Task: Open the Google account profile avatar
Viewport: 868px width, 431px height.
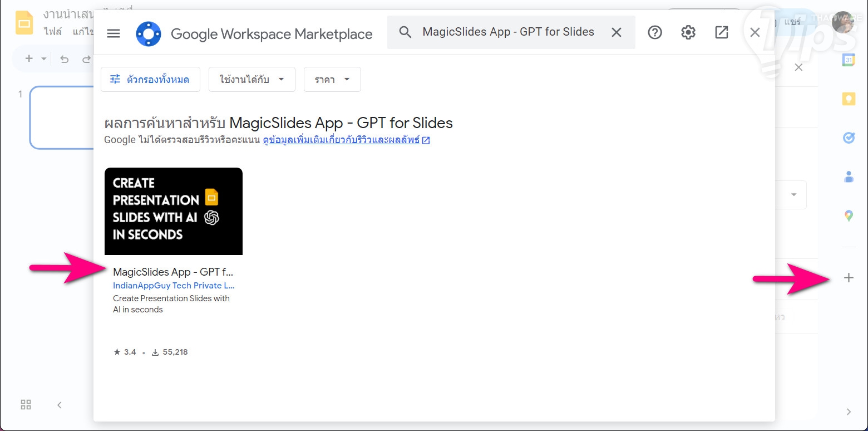Action: [x=844, y=22]
